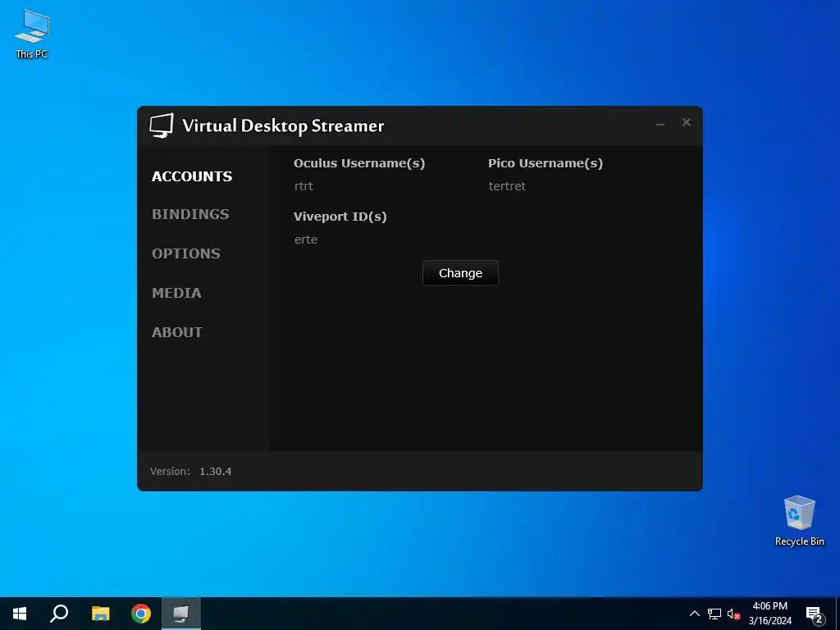Open the ABOUT section
This screenshot has height=630, width=840.
[x=177, y=332]
